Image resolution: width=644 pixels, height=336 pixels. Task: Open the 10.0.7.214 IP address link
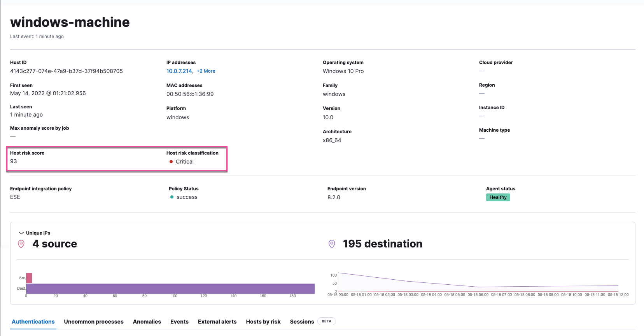[x=179, y=71]
